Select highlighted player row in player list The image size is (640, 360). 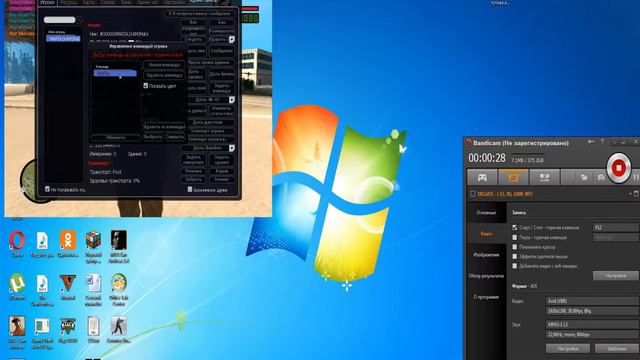pos(63,38)
